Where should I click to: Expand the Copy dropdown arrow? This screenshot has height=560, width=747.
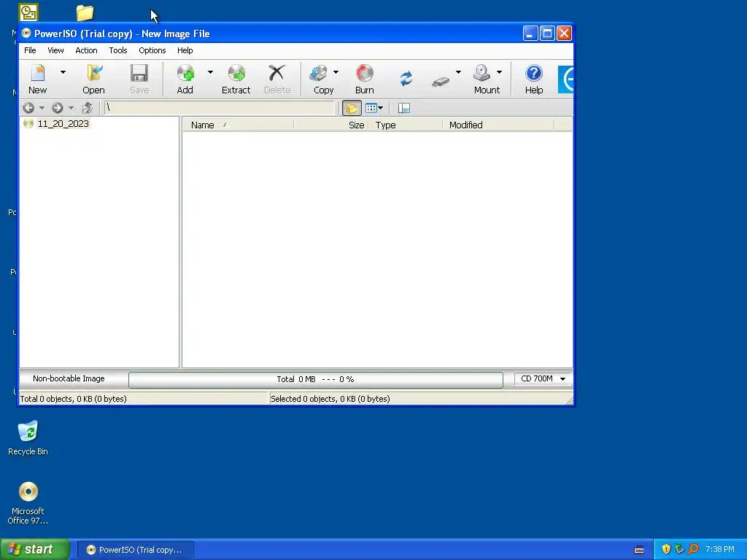coord(336,72)
